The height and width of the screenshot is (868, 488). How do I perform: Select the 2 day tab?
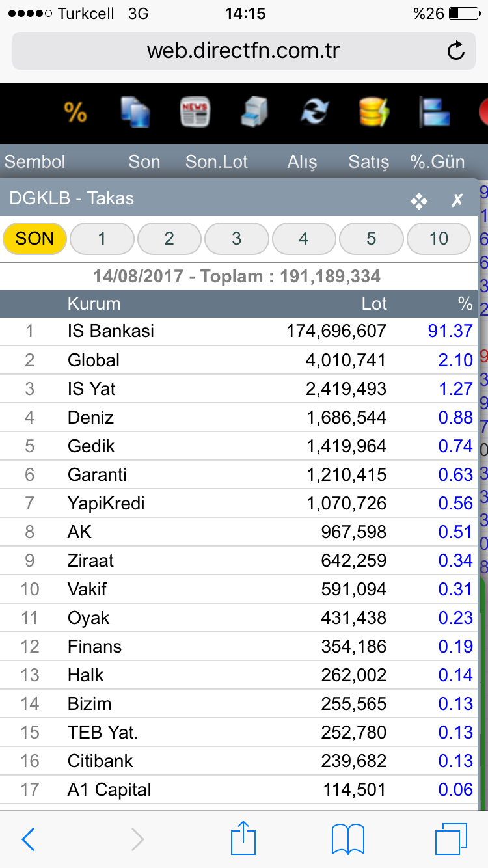[x=169, y=238]
